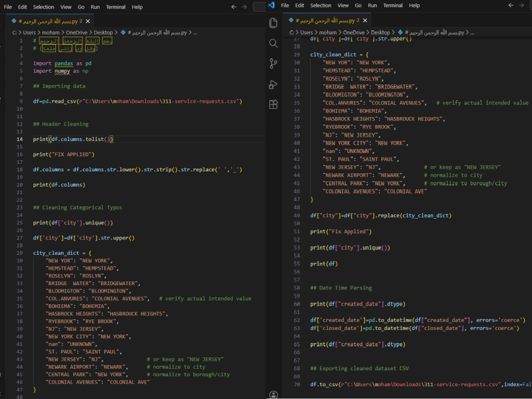Open Extensions view in right window

pos(273,104)
